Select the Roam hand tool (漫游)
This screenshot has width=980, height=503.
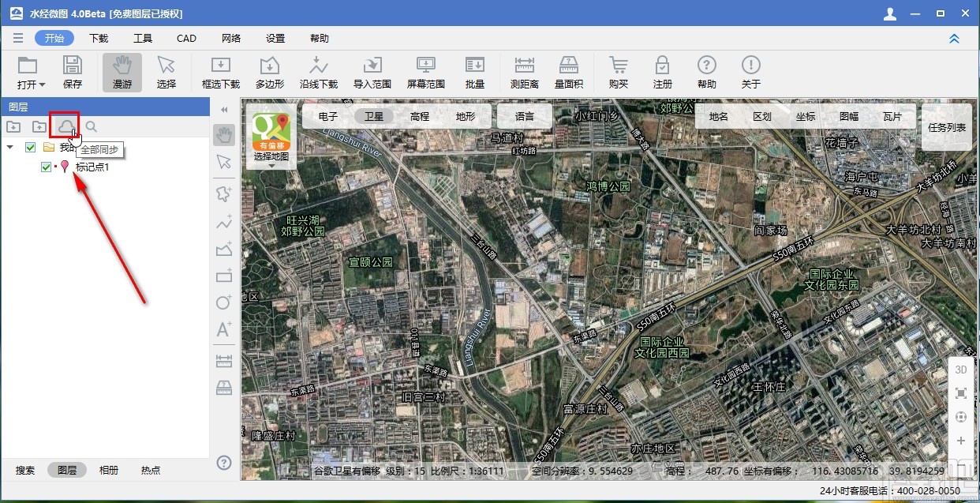(x=122, y=73)
